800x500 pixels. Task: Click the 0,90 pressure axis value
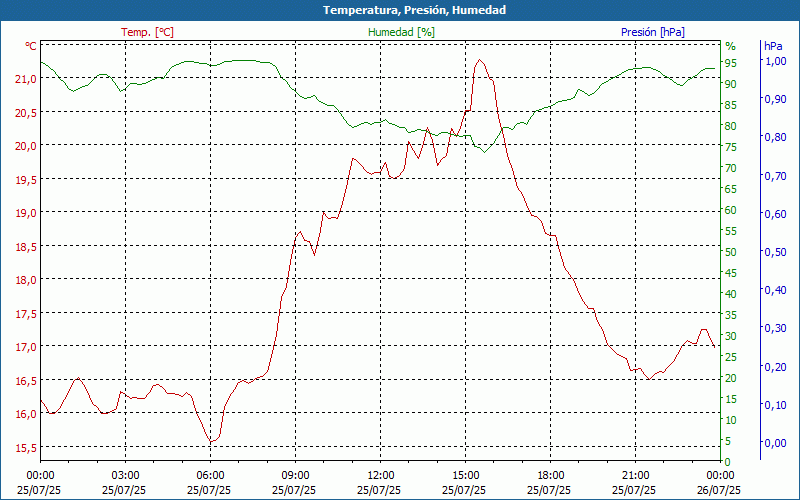click(776, 99)
